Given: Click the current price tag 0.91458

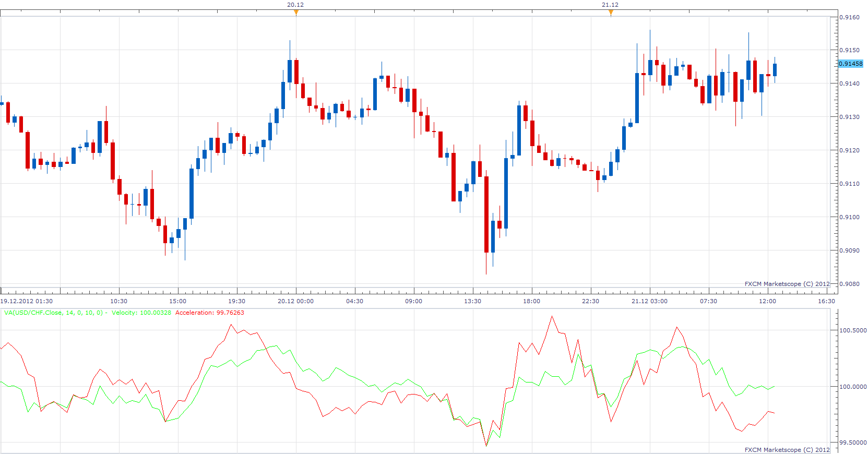Looking at the screenshot, I should pos(851,64).
